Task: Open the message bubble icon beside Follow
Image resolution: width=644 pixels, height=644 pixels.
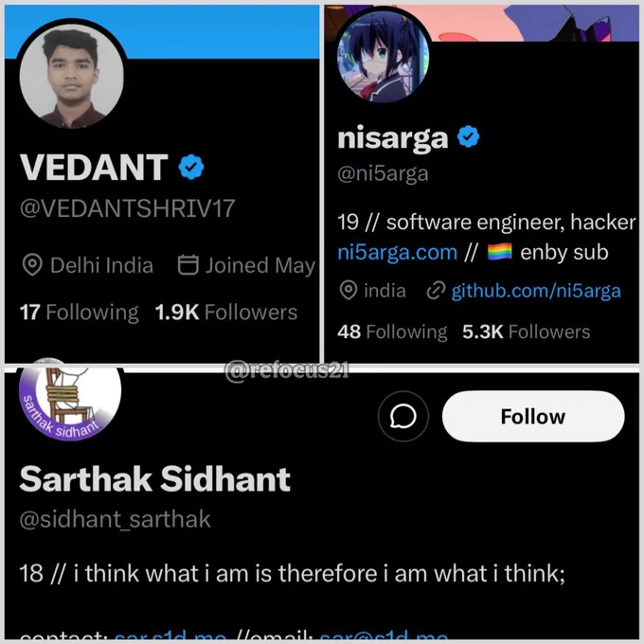Action: tap(402, 416)
